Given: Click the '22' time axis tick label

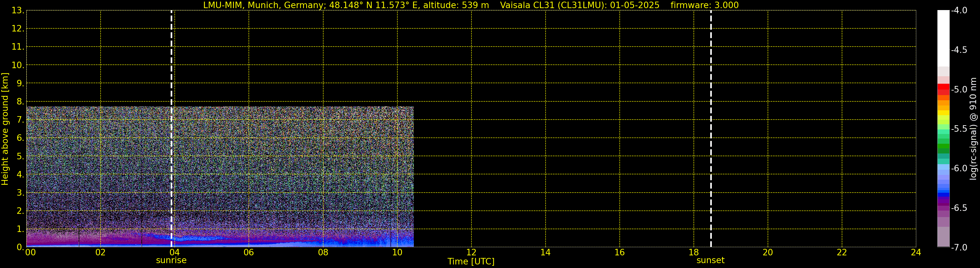Looking at the screenshot, I should pyautogui.click(x=842, y=252).
